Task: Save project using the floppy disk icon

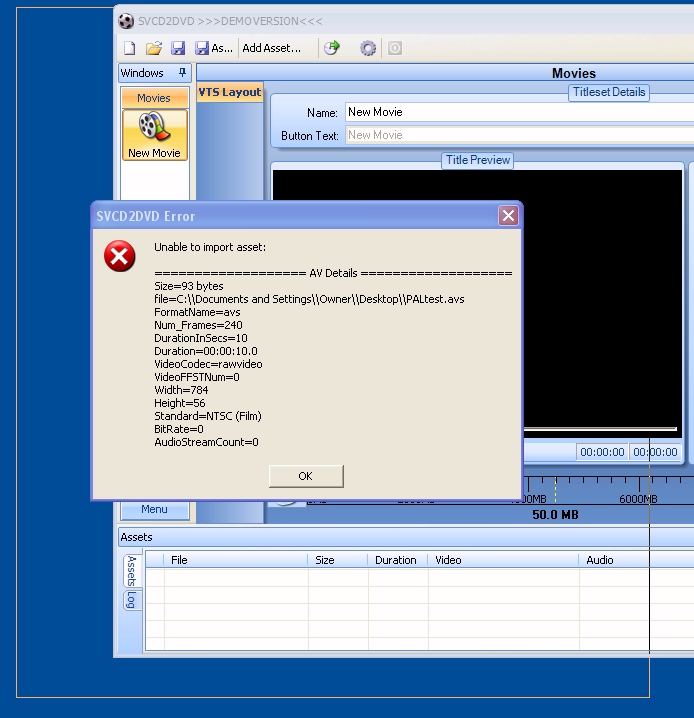Action: (x=178, y=48)
